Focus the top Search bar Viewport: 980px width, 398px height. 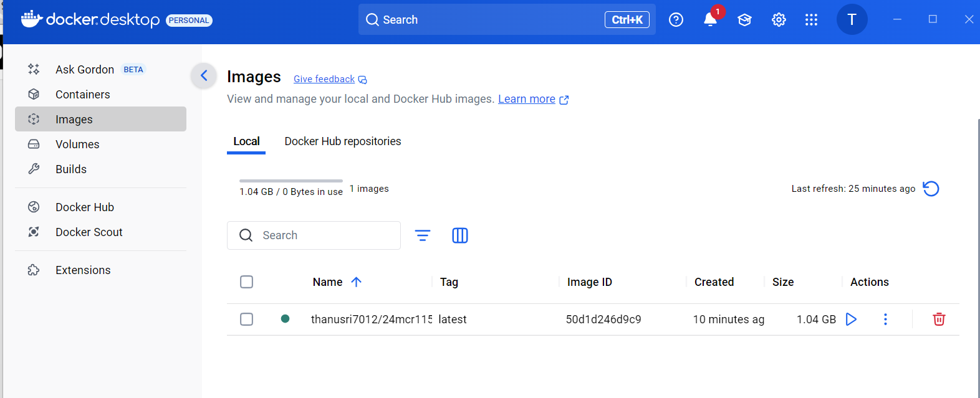pos(507,19)
